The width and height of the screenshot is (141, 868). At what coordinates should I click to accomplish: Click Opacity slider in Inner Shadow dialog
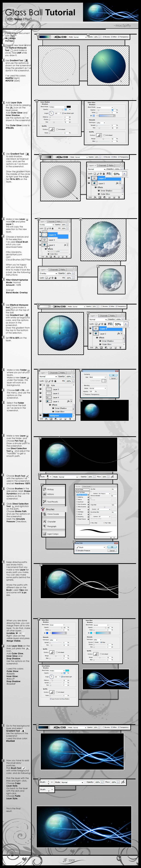pyautogui.click(x=56, y=110)
